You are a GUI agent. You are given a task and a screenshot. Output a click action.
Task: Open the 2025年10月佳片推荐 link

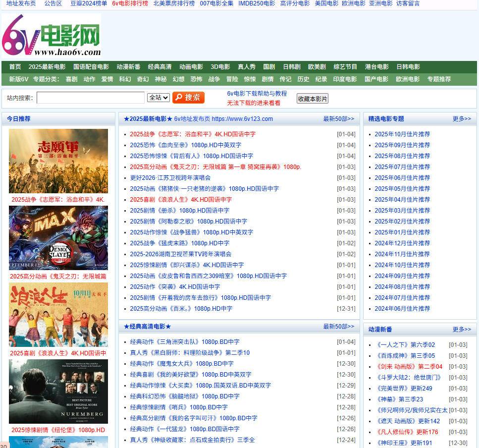(402, 134)
